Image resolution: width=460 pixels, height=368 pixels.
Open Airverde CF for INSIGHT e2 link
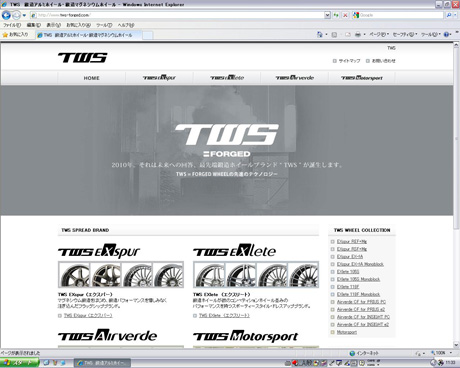363,324
